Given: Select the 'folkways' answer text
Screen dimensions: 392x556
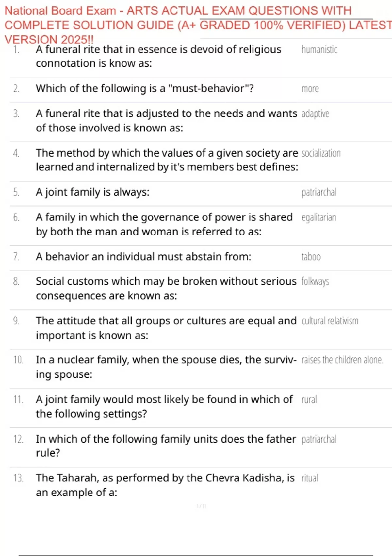Looking at the screenshot, I should (x=315, y=281).
